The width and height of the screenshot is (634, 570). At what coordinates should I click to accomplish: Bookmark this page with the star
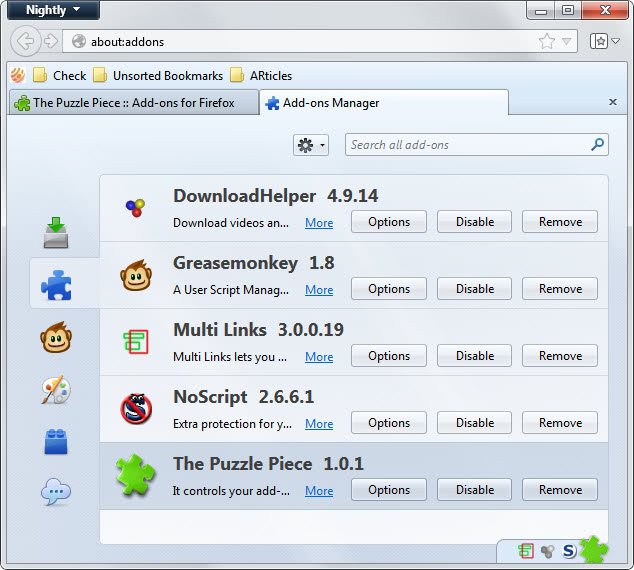(547, 41)
